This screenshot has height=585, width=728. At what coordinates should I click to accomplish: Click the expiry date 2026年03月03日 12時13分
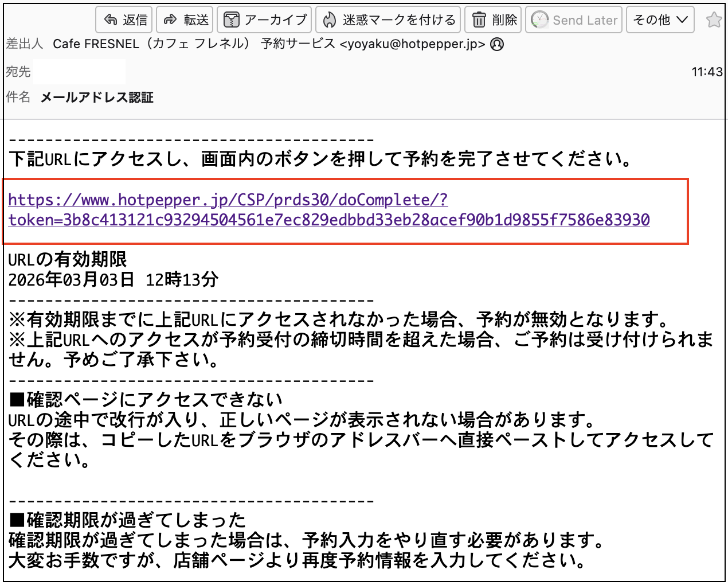[113, 280]
